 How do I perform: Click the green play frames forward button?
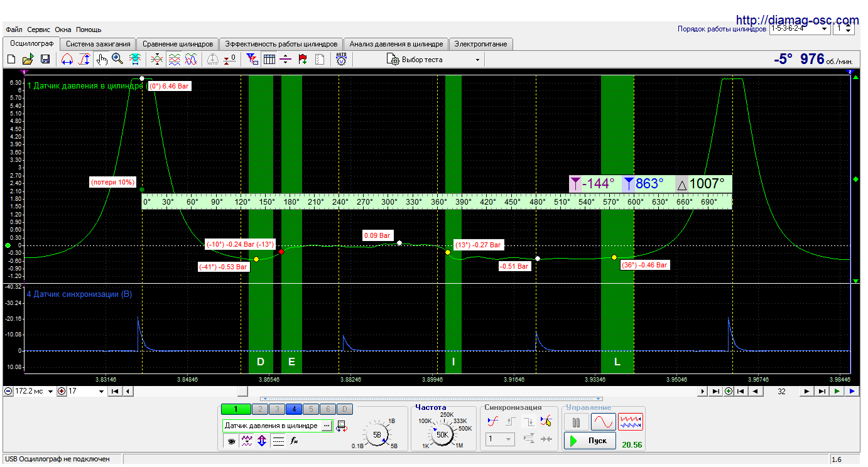[837, 391]
